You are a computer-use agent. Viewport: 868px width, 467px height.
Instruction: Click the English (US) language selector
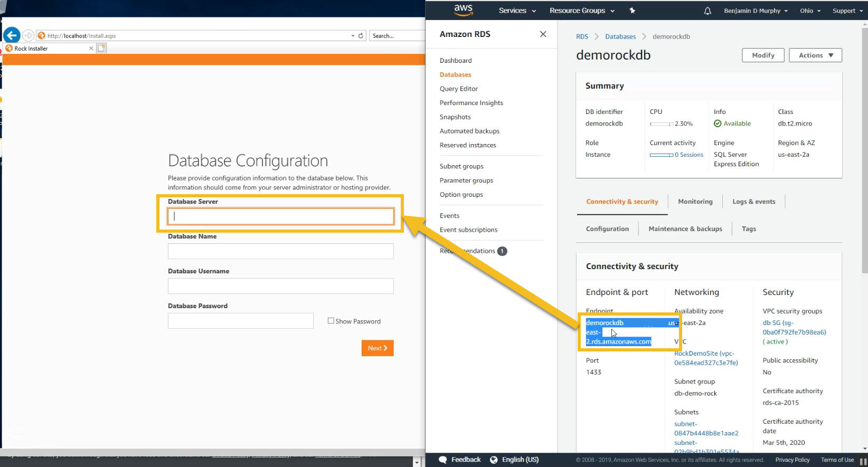pos(520,460)
